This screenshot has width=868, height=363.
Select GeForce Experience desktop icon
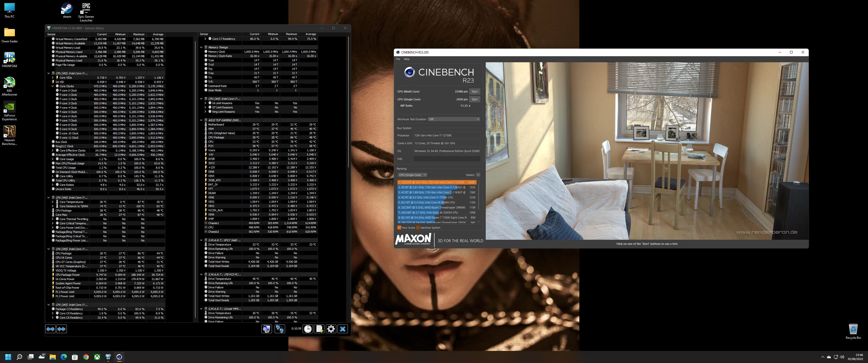click(x=9, y=111)
